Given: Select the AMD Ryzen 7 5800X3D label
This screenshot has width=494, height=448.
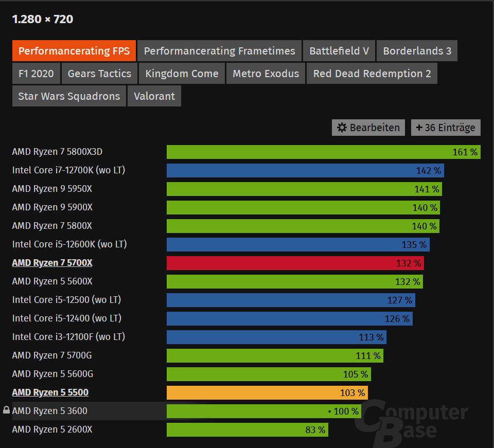Looking at the screenshot, I should pyautogui.click(x=57, y=152).
